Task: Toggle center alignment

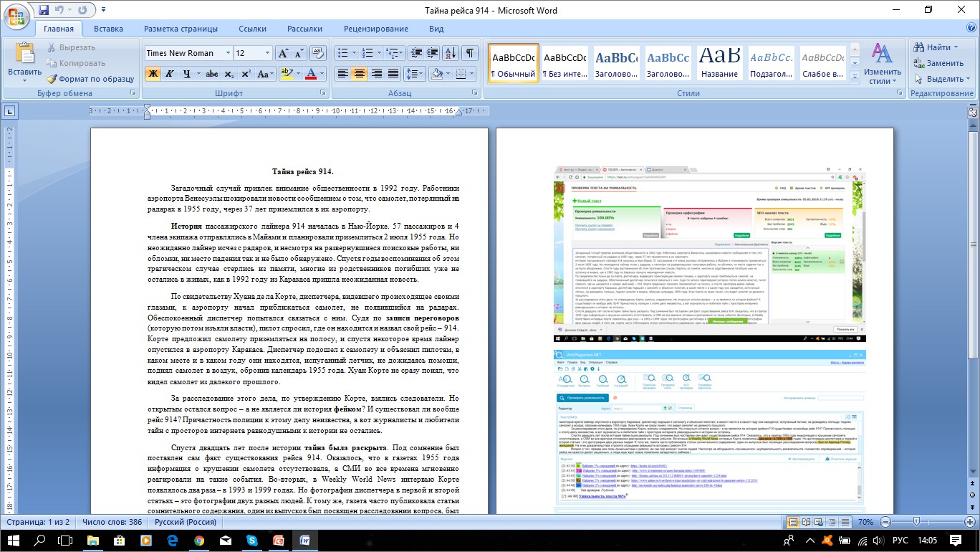Action: click(x=360, y=74)
